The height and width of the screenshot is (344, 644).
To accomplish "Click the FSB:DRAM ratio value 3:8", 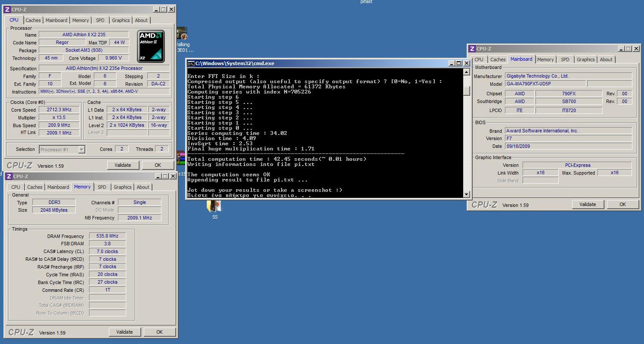I will coord(108,244).
